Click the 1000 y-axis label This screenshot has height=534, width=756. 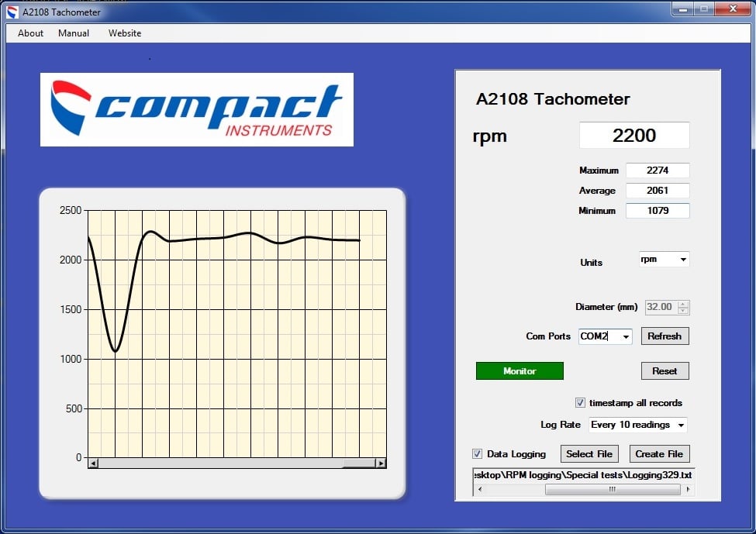[x=71, y=359]
